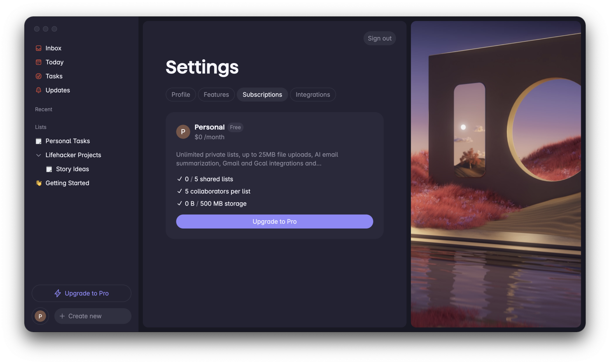This screenshot has height=364, width=610.
Task: Expand the Profile settings tab
Action: [181, 94]
